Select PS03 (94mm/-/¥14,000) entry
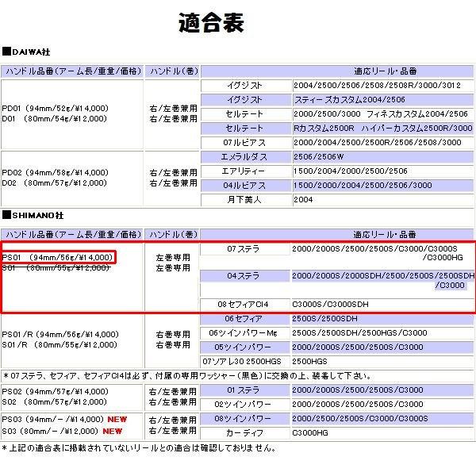Screen dimensions: 476x476 tap(53, 420)
